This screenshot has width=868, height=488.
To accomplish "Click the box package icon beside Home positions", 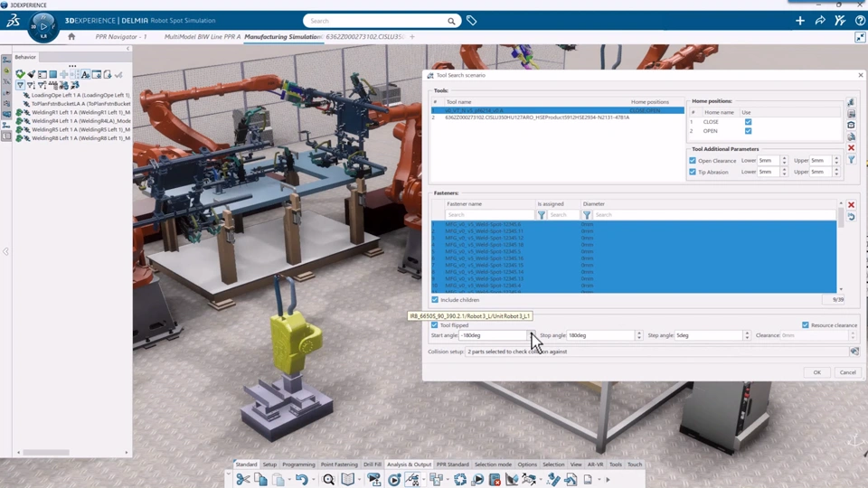I will click(852, 125).
